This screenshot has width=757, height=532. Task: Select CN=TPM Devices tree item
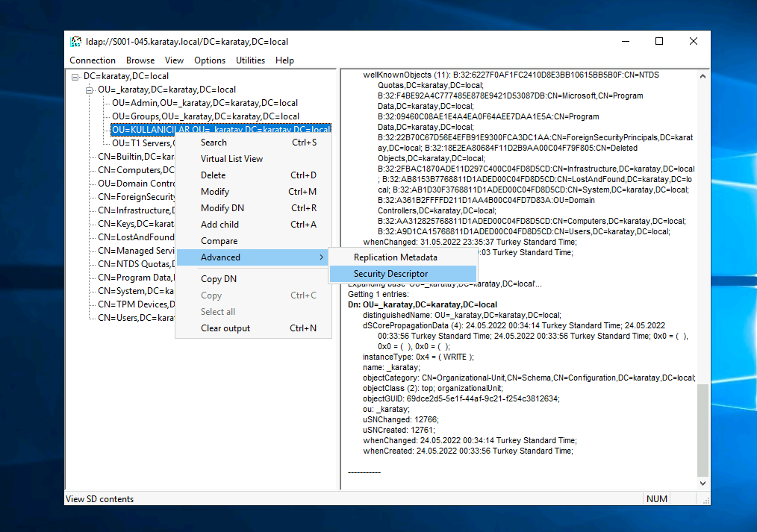[x=136, y=305]
